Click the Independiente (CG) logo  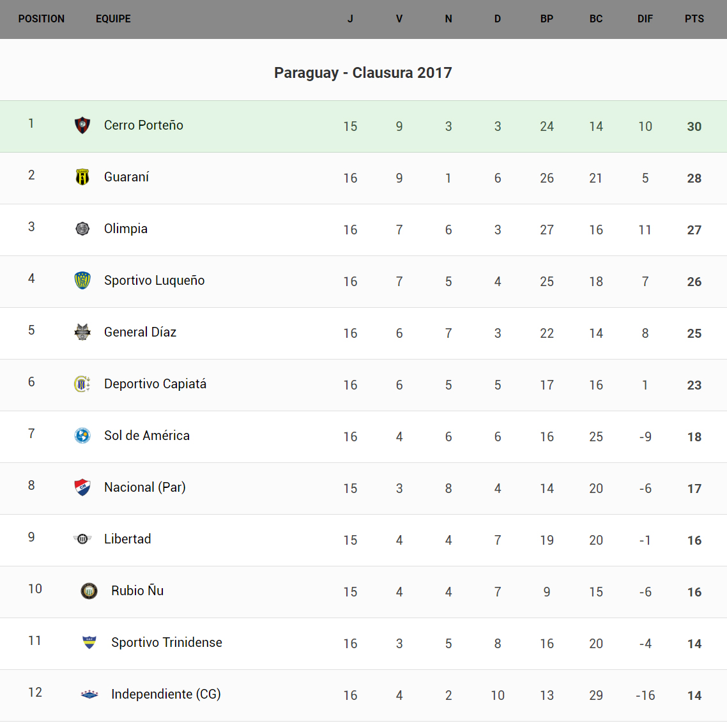point(89,694)
